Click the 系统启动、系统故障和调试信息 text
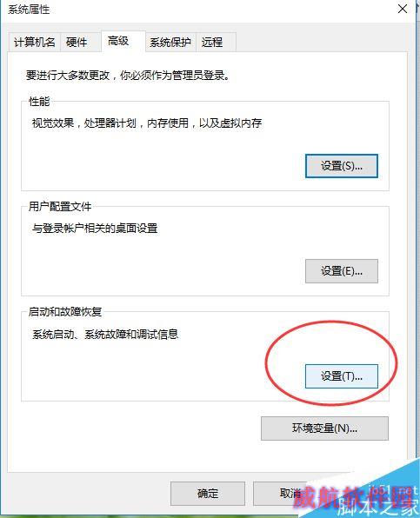 (x=105, y=335)
